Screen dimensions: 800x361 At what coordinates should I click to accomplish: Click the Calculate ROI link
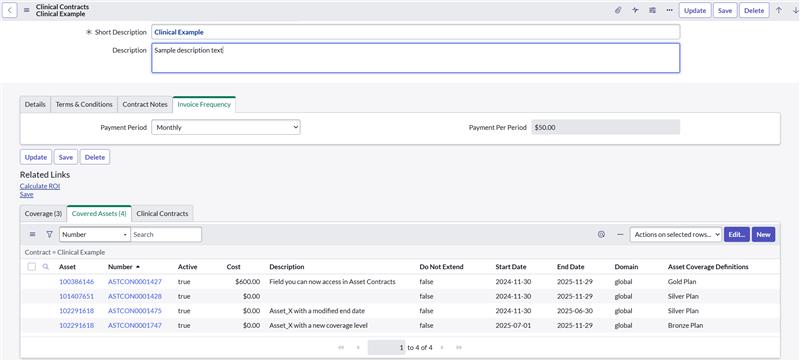pyautogui.click(x=40, y=186)
